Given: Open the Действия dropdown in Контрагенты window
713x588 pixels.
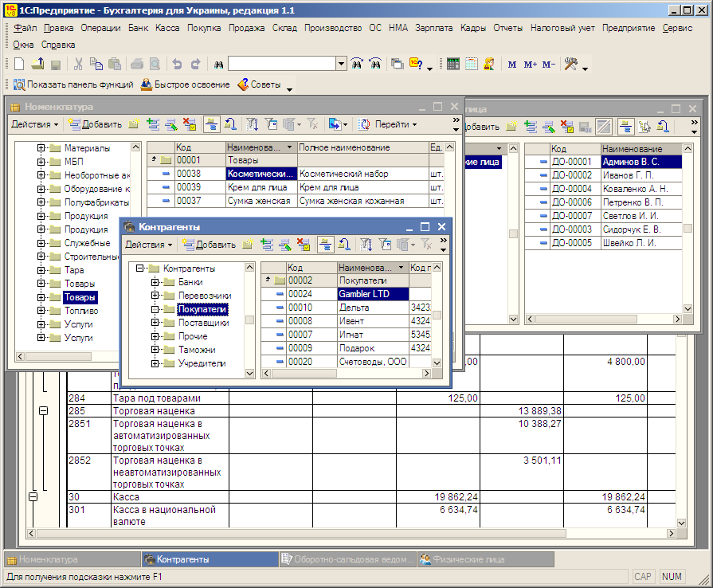Looking at the screenshot, I should [x=149, y=245].
